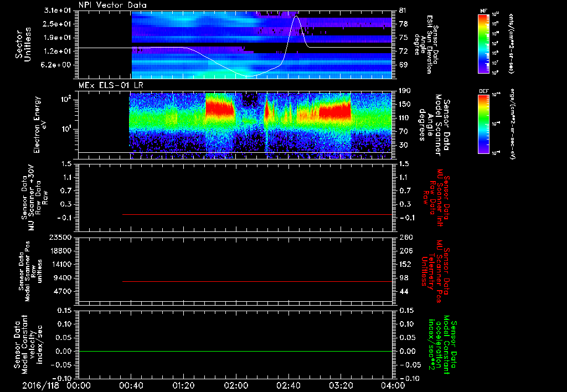Click the "Sector Unitless" axis label

pyautogui.click(x=23, y=44)
